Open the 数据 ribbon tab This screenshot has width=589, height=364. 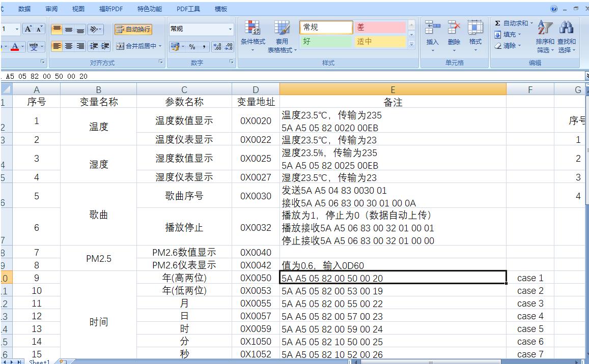(x=24, y=9)
